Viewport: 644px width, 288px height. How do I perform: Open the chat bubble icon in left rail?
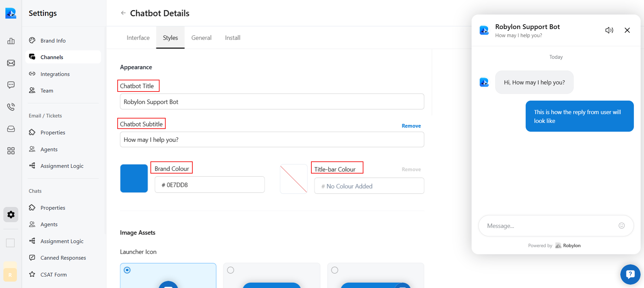click(x=11, y=85)
